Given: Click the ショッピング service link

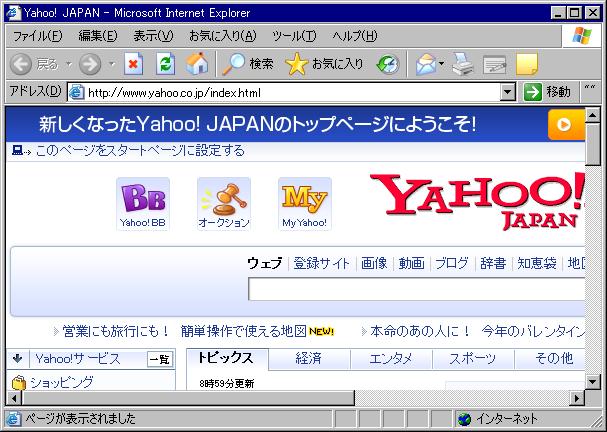Looking at the screenshot, I should [x=62, y=382].
